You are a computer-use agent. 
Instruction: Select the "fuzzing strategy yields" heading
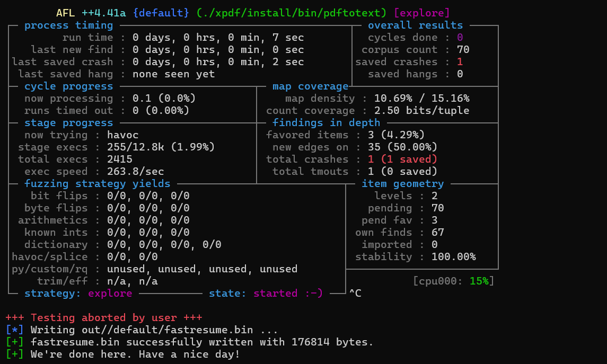tap(97, 184)
